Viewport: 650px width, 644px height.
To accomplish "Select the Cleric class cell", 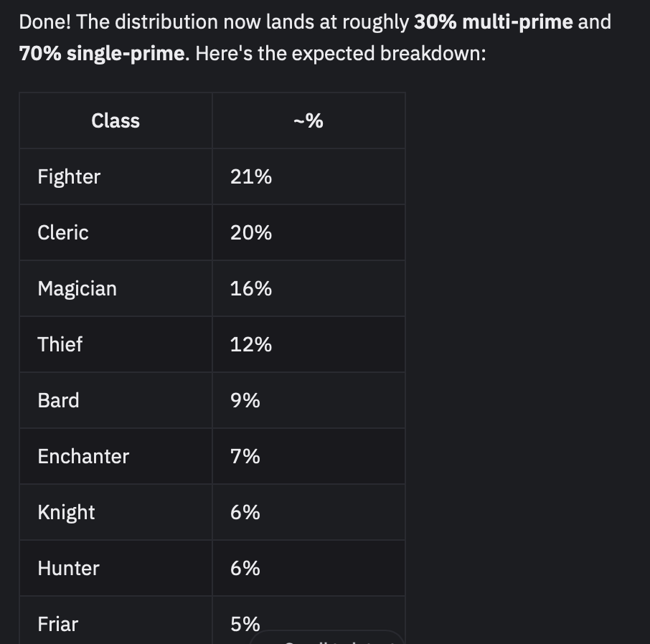I will 63,232.
